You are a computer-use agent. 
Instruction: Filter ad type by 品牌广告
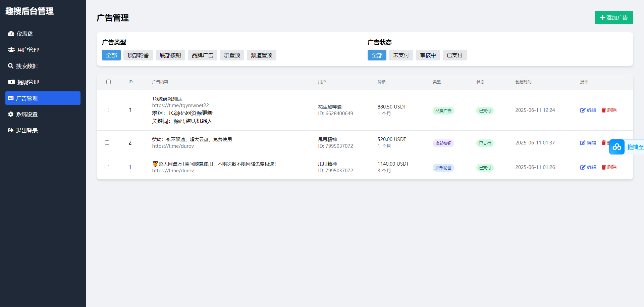pyautogui.click(x=202, y=55)
